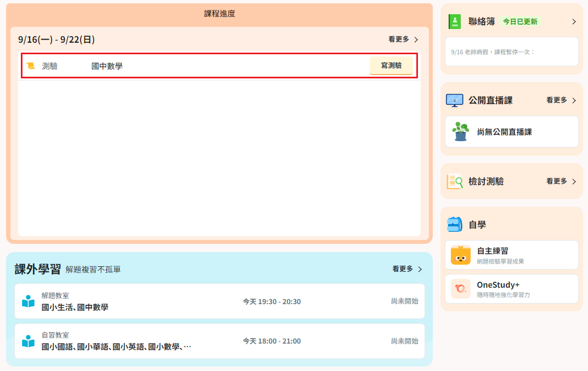Click the 公開直播課 monitor icon
The image size is (588, 371).
455,100
